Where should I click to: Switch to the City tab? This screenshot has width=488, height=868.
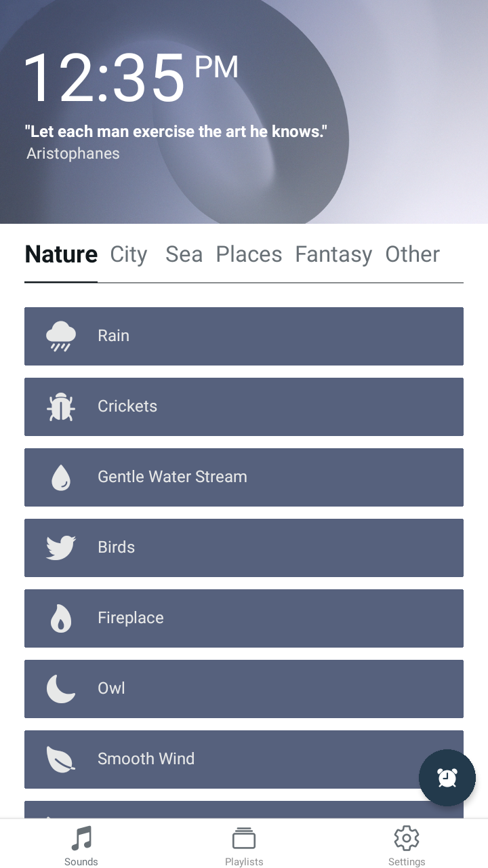tap(129, 254)
